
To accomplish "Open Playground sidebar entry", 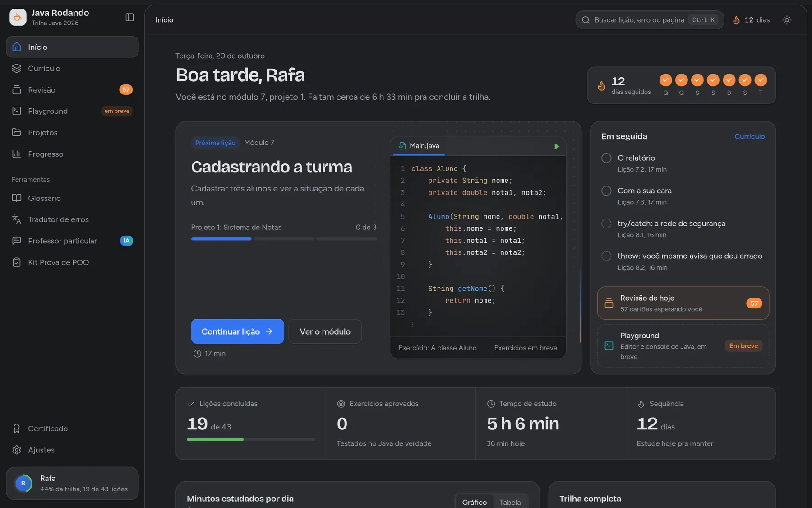I will tap(72, 111).
